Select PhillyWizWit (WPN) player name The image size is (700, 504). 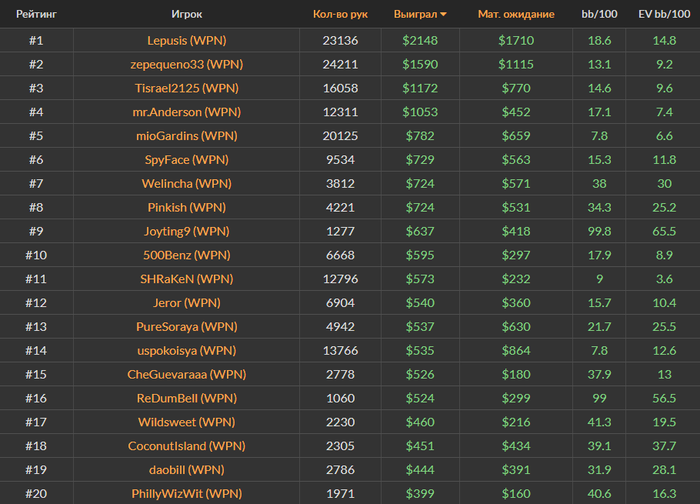pos(186,493)
